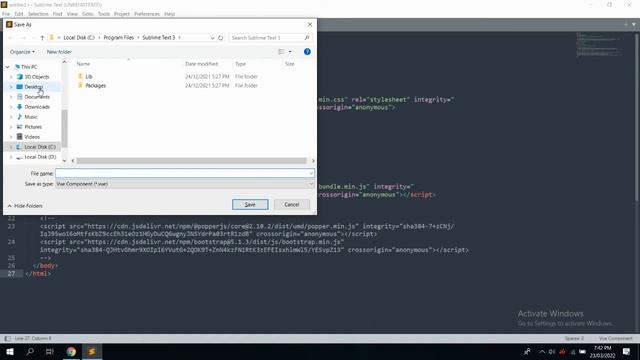
Task: Refresh the folder listing
Action: pyautogui.click(x=220, y=38)
